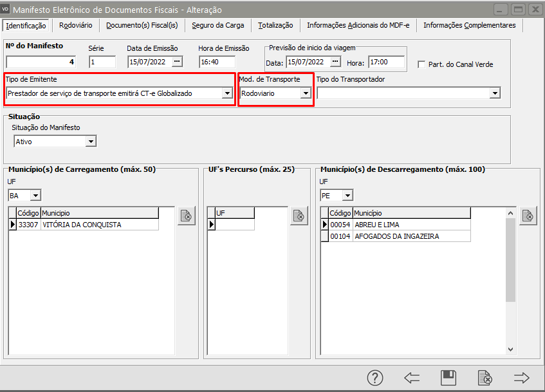545x392 pixels.
Task: Expand the Tipo de Emitente dropdown
Action: click(x=226, y=93)
